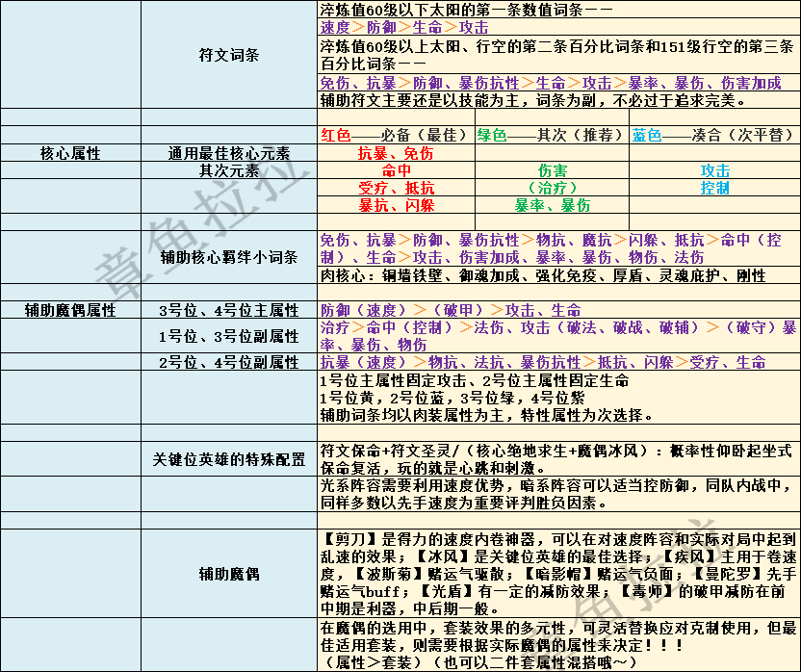Select the 3号位、4号位主属性 cell
The width and height of the screenshot is (801, 672).
click(228, 310)
